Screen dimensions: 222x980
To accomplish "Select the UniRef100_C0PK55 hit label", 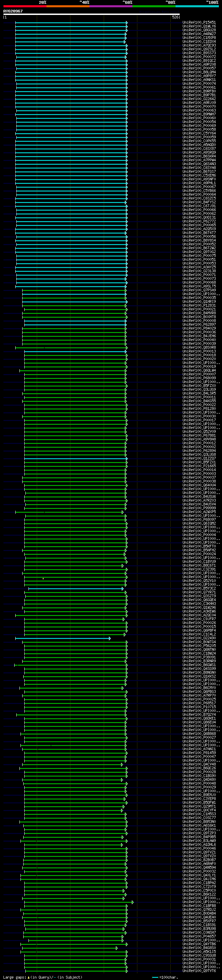I will [199, 141].
